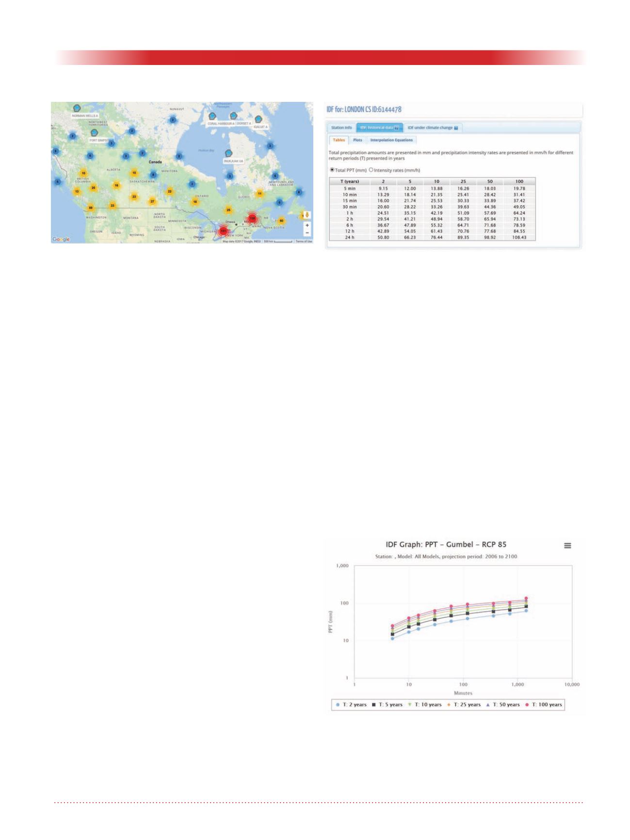Click the T (years) table header
This screenshot has width=630, height=840.
(349, 181)
